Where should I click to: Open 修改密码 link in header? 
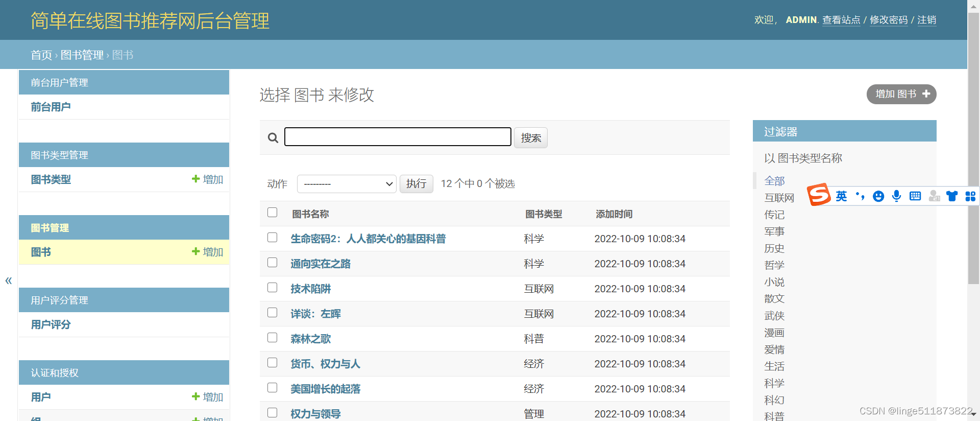[889, 20]
